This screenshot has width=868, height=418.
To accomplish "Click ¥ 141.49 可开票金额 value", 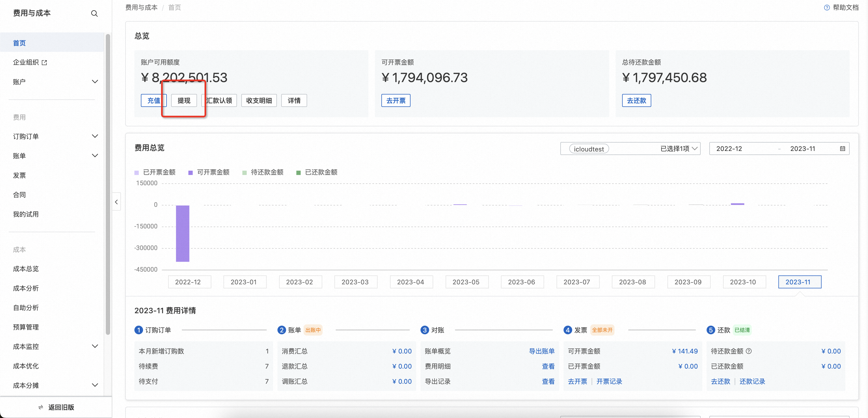I will tap(685, 351).
